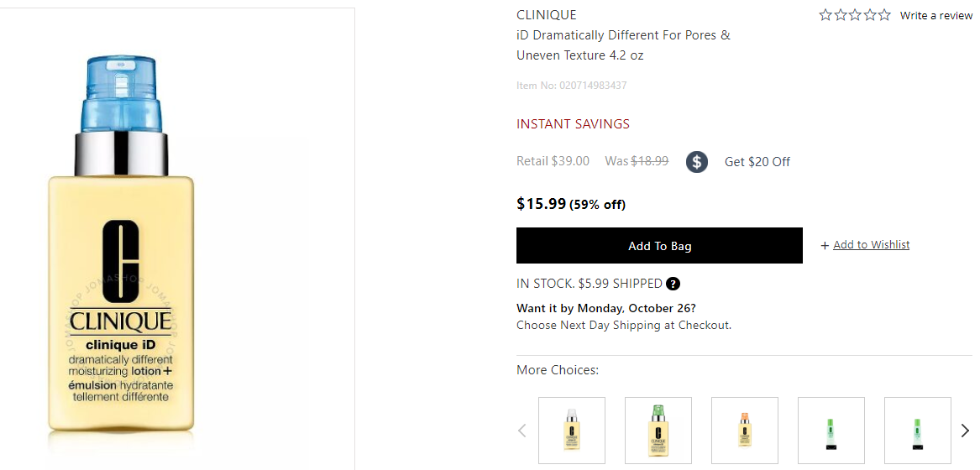Viewport: 980px width, 470px height.
Task: Select the last visible More Choices thumbnail
Action: click(x=918, y=431)
